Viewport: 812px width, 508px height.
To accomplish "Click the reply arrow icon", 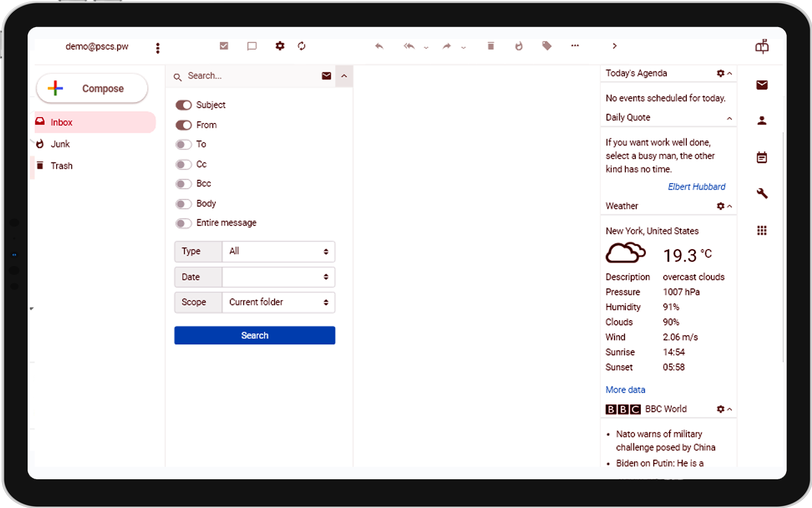I will 379,46.
